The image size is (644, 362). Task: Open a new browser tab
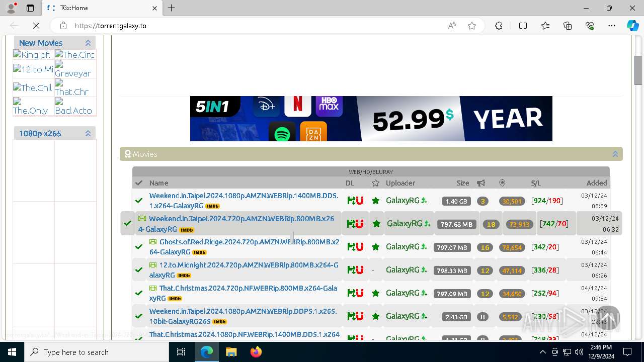172,8
